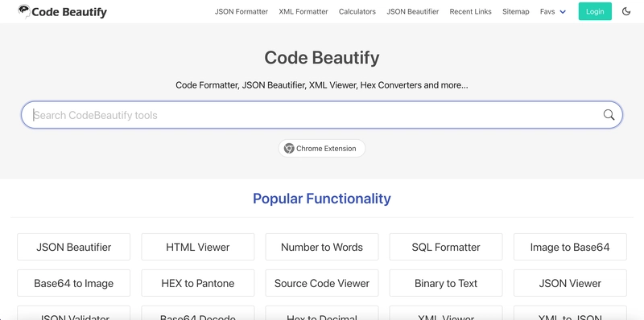Open the Source Code Viewer tool
This screenshot has height=320, width=644.
(x=321, y=283)
